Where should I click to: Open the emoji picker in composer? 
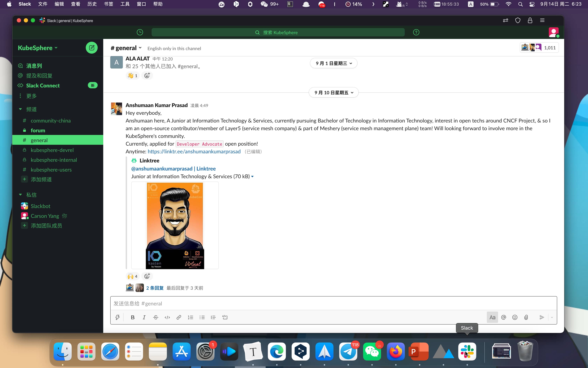point(515,317)
